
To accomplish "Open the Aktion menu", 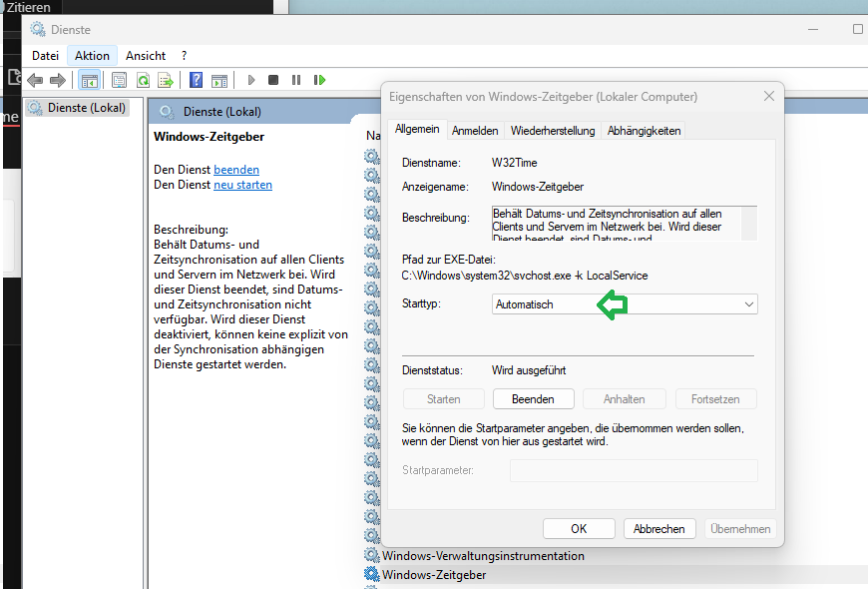I will 93,56.
